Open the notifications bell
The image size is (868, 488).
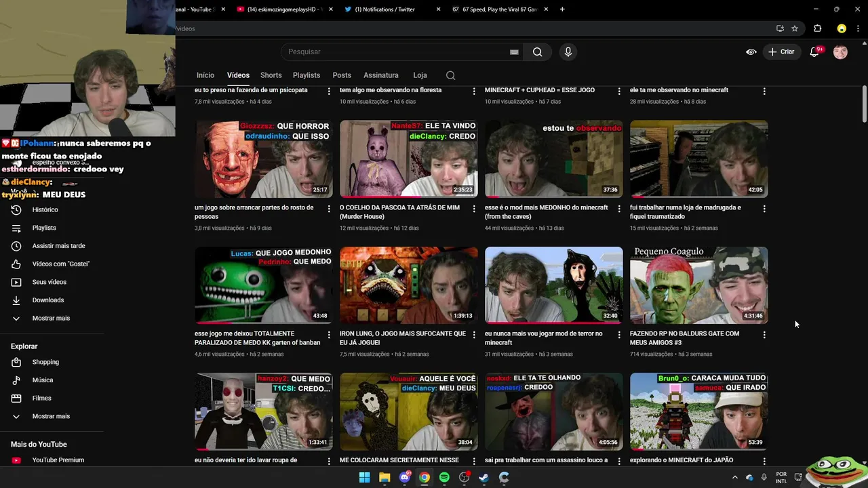coord(815,52)
